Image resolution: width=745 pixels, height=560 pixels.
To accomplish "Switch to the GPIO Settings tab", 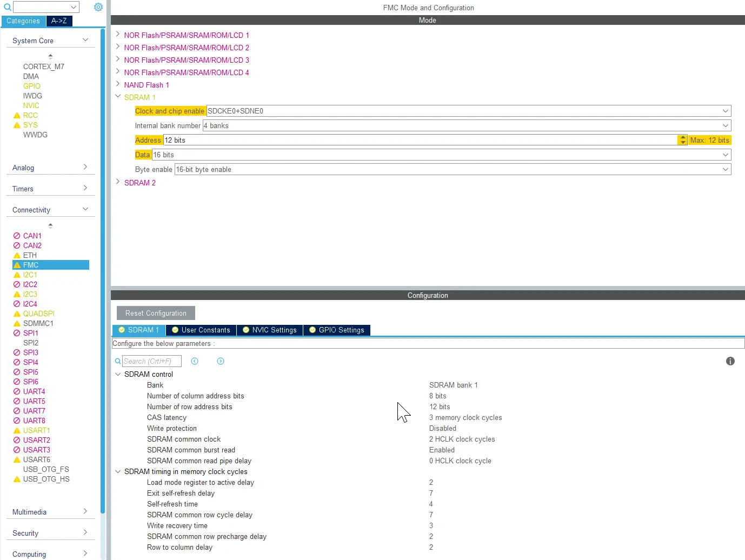I will [336, 330].
